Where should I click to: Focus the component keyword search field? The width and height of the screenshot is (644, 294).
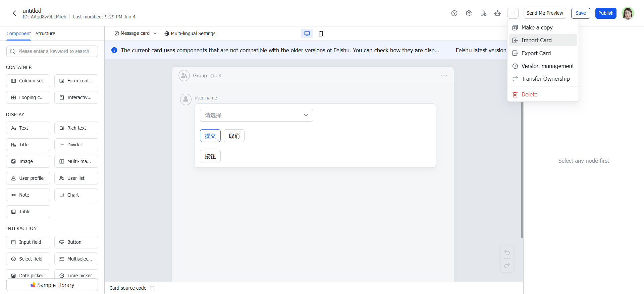(x=52, y=51)
